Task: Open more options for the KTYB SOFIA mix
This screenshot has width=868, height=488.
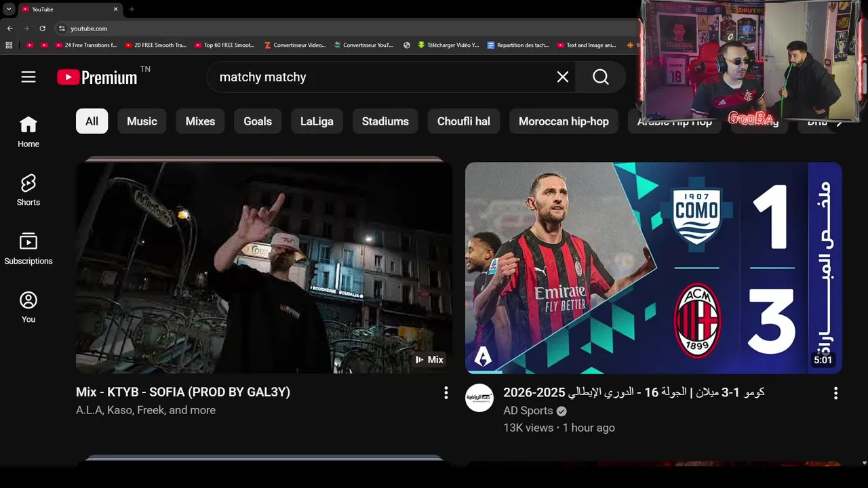Action: pos(446,392)
